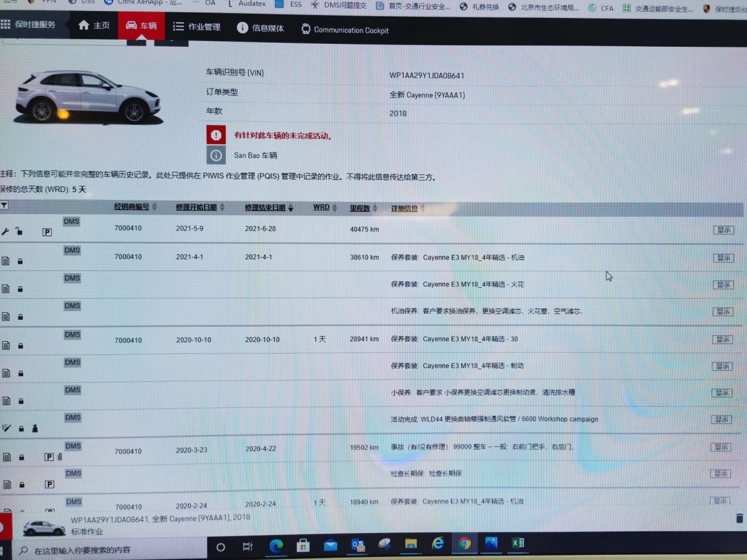Click the wrench icon in the 2021-5-9 row
This screenshot has width=747, height=560.
tap(5, 232)
